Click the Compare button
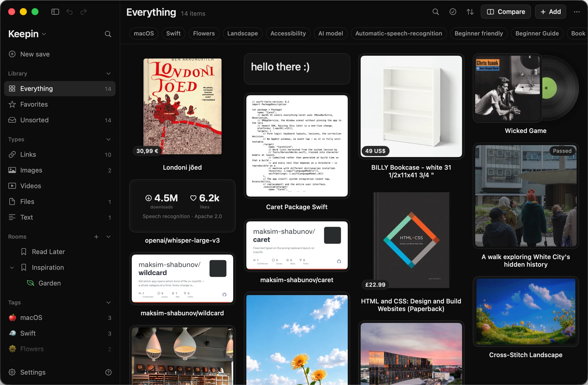 click(506, 12)
